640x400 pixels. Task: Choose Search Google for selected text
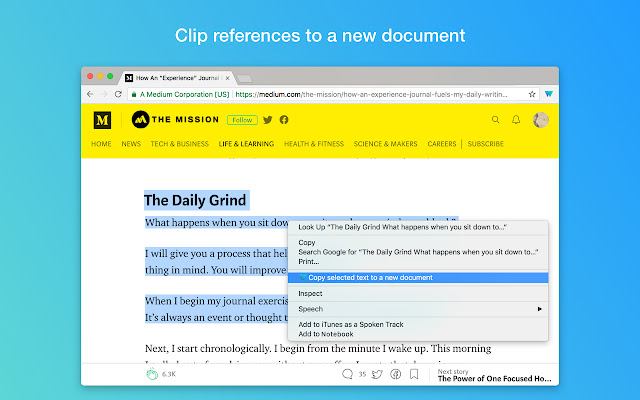tap(418, 252)
